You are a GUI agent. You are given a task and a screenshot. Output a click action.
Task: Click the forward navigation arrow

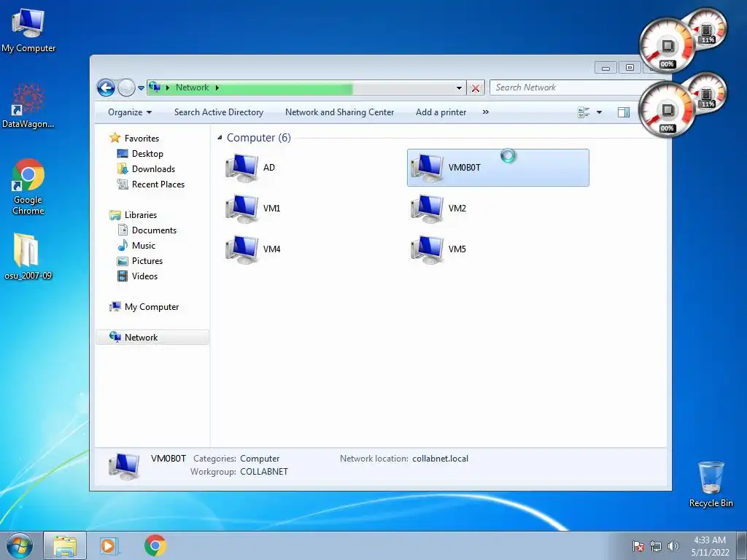pos(126,87)
